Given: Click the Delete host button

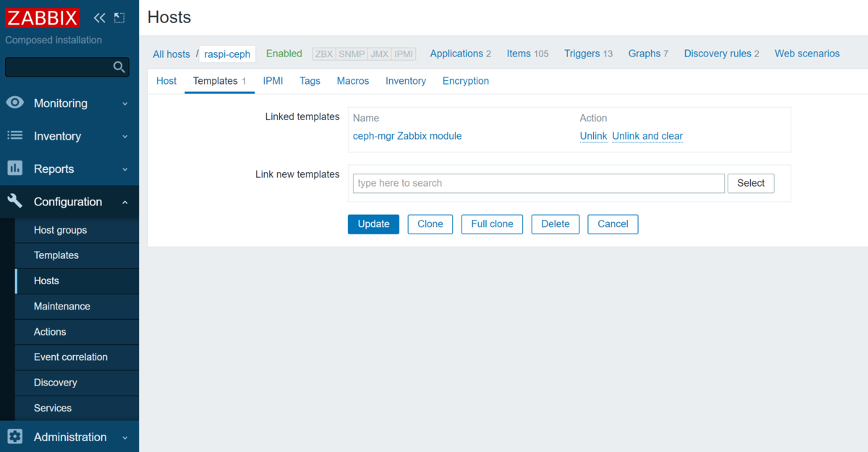Looking at the screenshot, I should tap(556, 224).
